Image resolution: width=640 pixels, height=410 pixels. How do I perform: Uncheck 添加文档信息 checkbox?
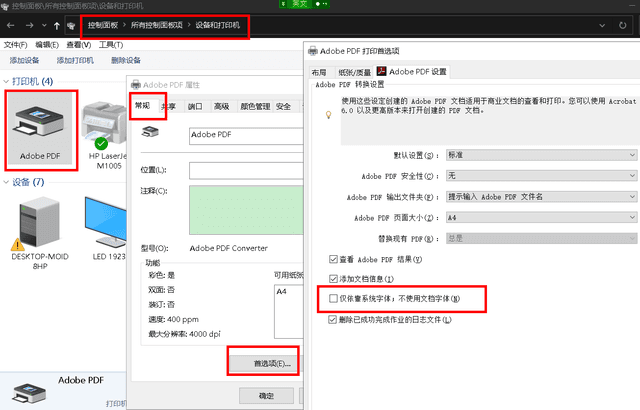(x=334, y=278)
